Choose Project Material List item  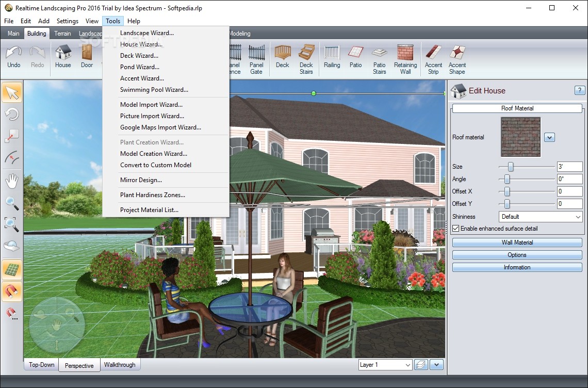point(166,210)
